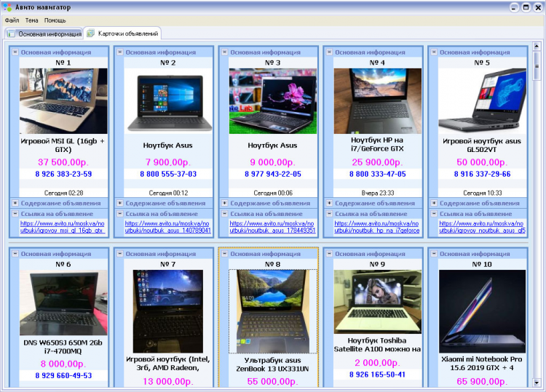Select the Asus laptop photo in card № 2

tap(168, 101)
